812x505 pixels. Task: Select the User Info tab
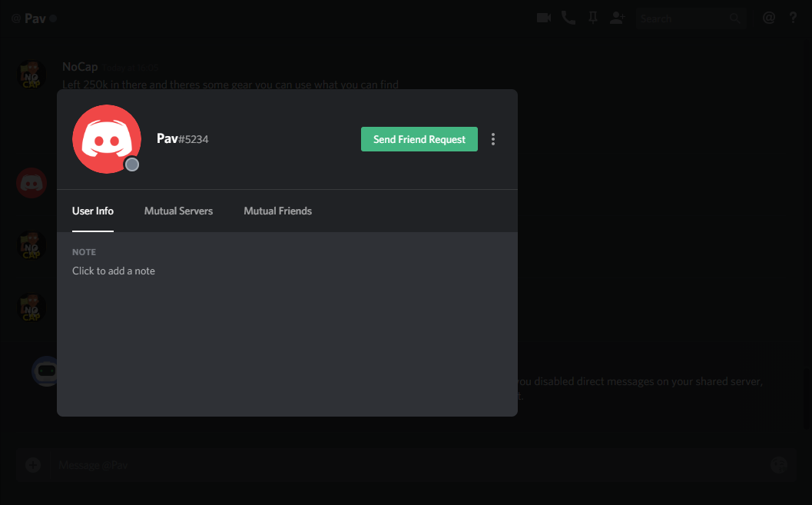pos(93,211)
